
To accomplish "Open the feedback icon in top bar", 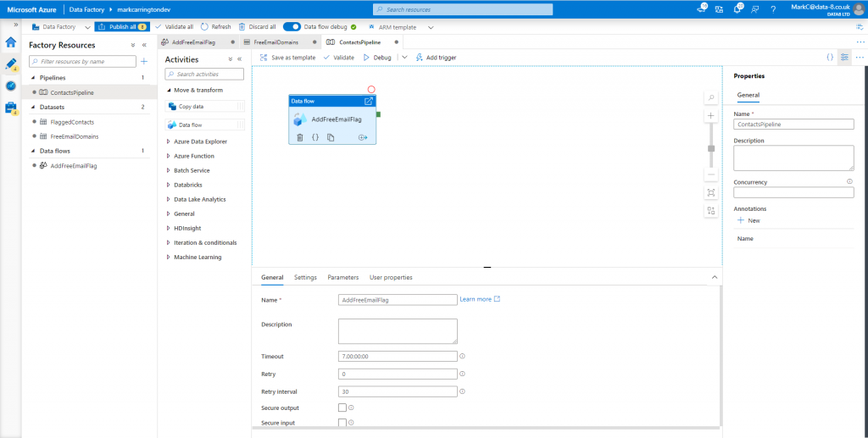I will (x=755, y=9).
